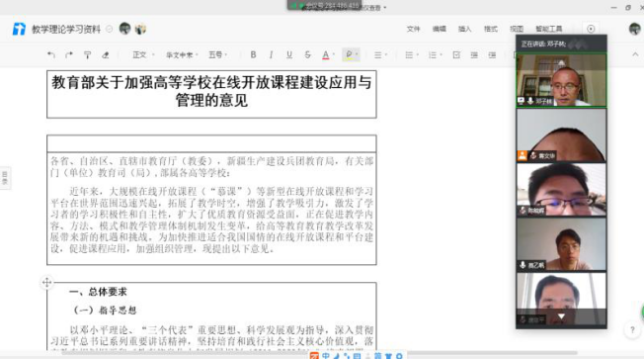Activate the format painter tool
This screenshot has width=644, height=360.
coord(88,54)
